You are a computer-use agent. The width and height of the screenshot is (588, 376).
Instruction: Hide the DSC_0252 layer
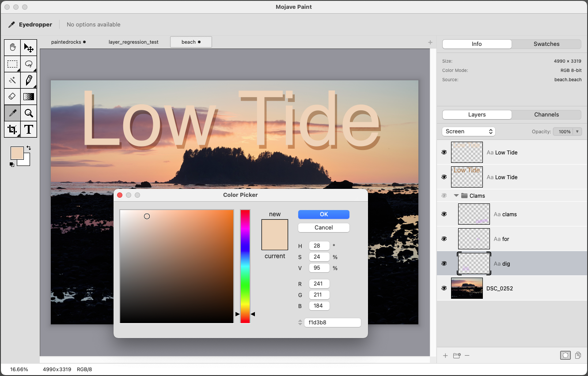pos(444,288)
